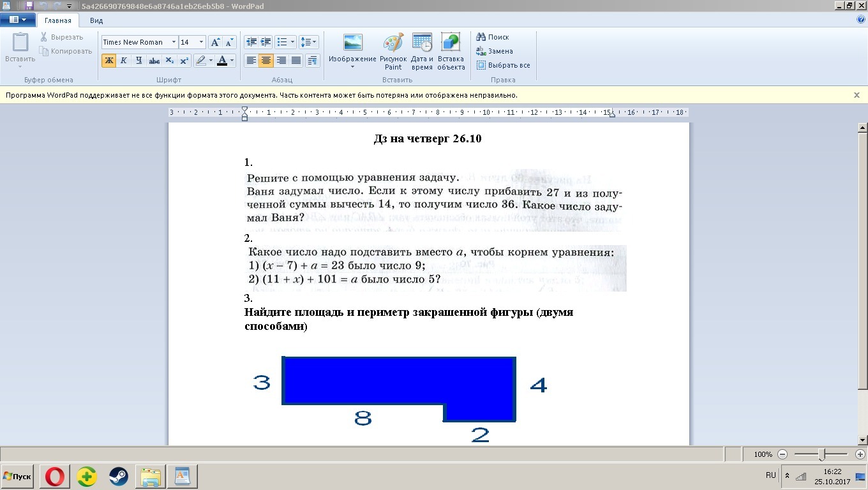Screen dimensions: 868x490
Task: Open the list style dropdown arrow
Action: 293,42
